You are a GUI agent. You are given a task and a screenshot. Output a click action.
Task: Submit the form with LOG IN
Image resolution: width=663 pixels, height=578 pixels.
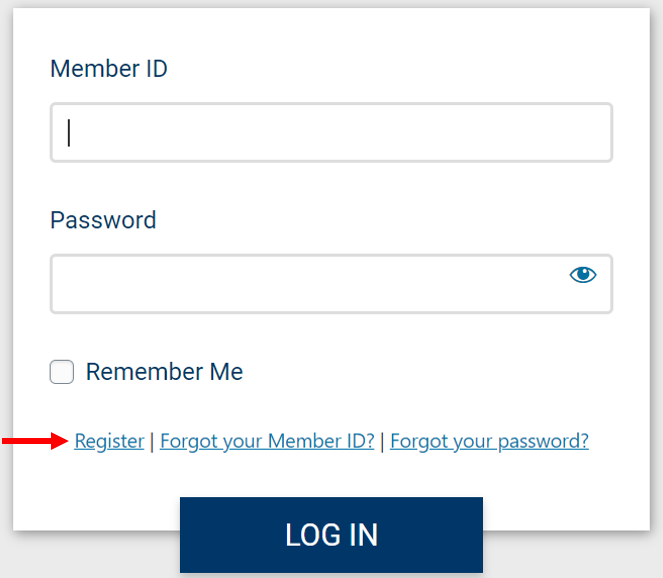(332, 535)
